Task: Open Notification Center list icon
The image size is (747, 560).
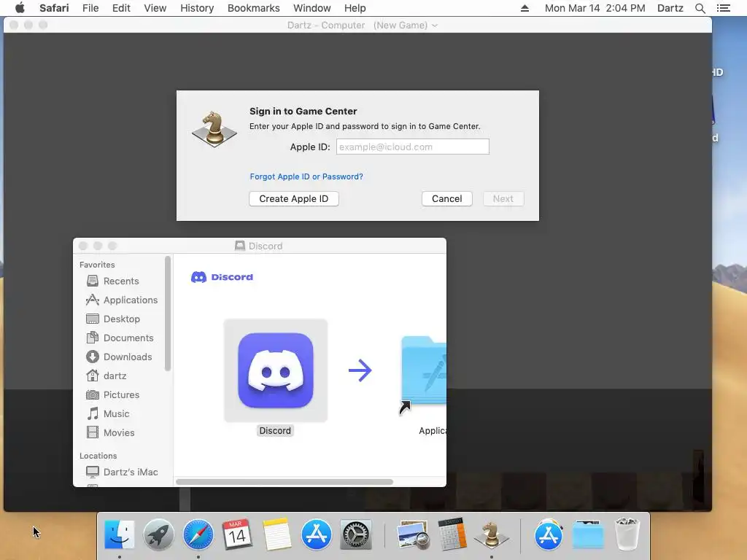Action: point(723,8)
